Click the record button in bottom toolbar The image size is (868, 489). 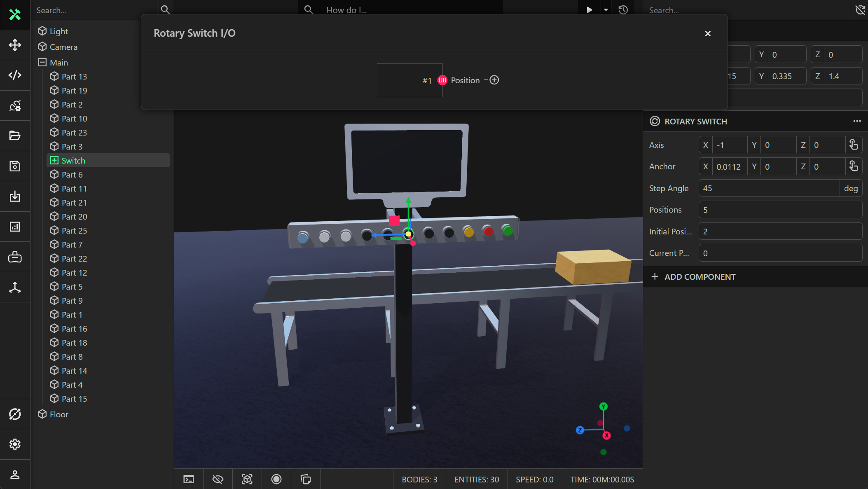point(276,479)
